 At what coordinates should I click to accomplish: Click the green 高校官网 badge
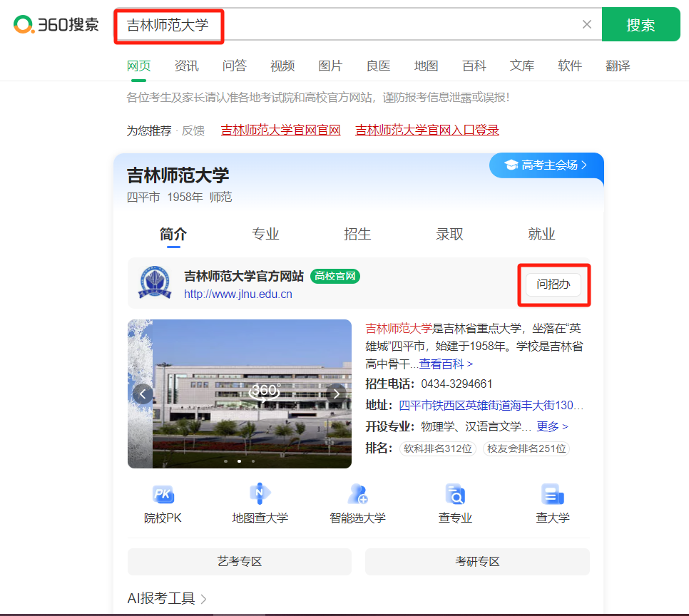point(335,277)
